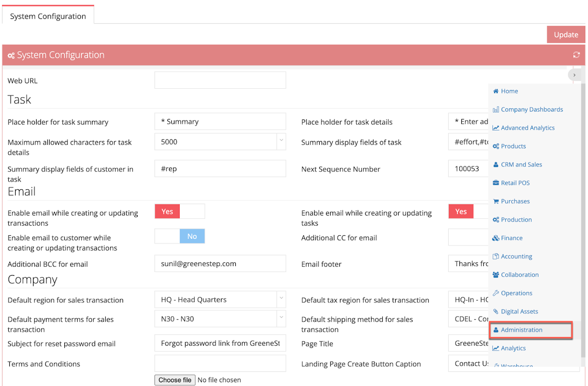588x386 pixels.
Task: Toggle email to customer for transactions switch
Action: click(180, 236)
